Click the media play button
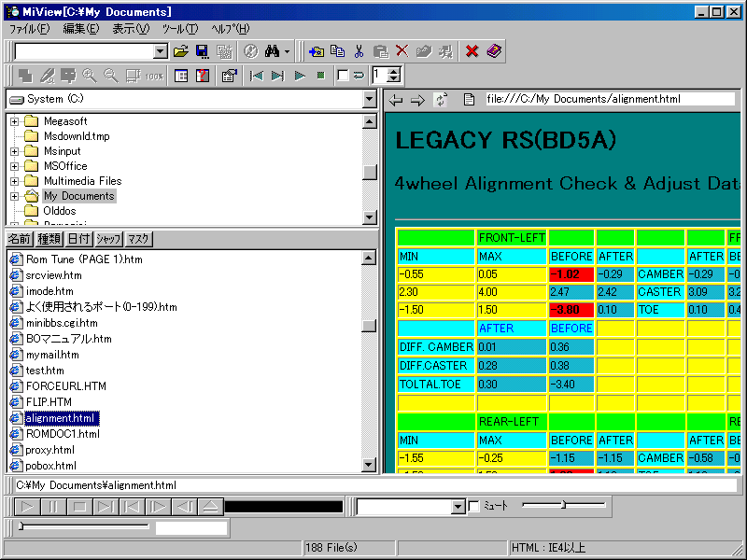 tap(27, 507)
